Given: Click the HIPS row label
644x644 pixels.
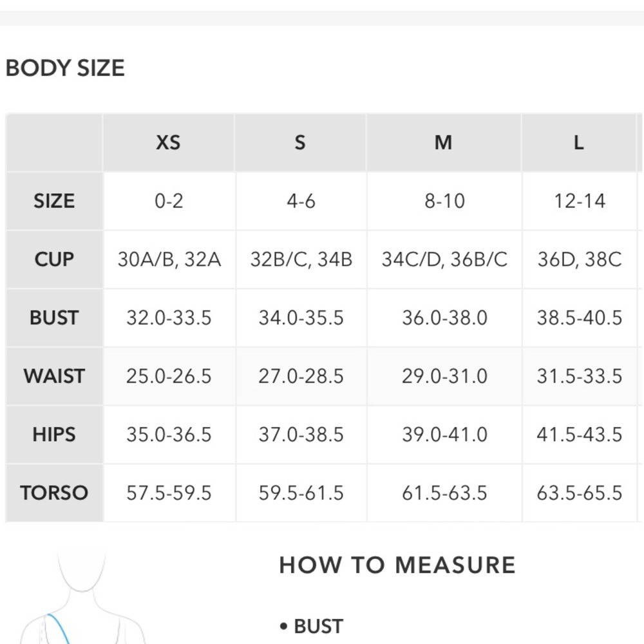Looking at the screenshot, I should coord(54,435).
